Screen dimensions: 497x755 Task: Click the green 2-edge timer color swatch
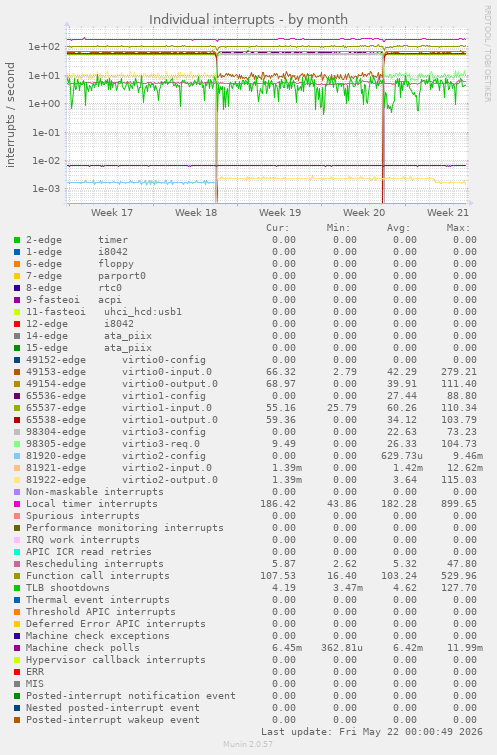[17, 240]
